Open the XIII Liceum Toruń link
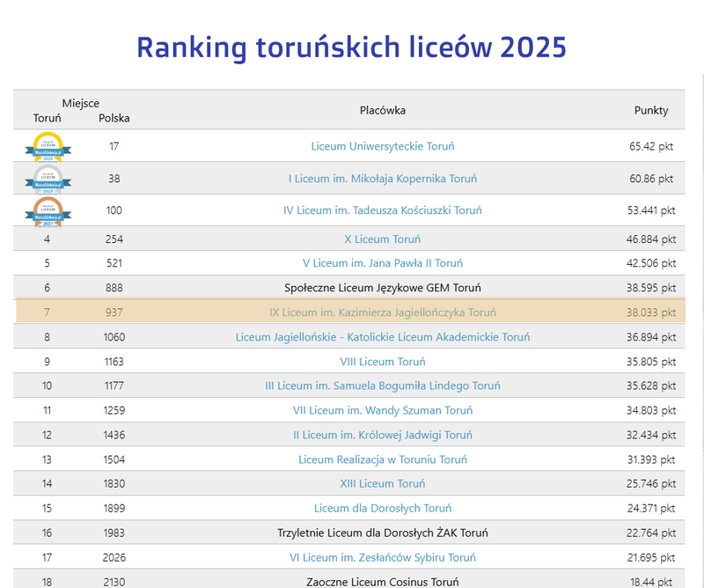704x588 pixels. coord(383,483)
